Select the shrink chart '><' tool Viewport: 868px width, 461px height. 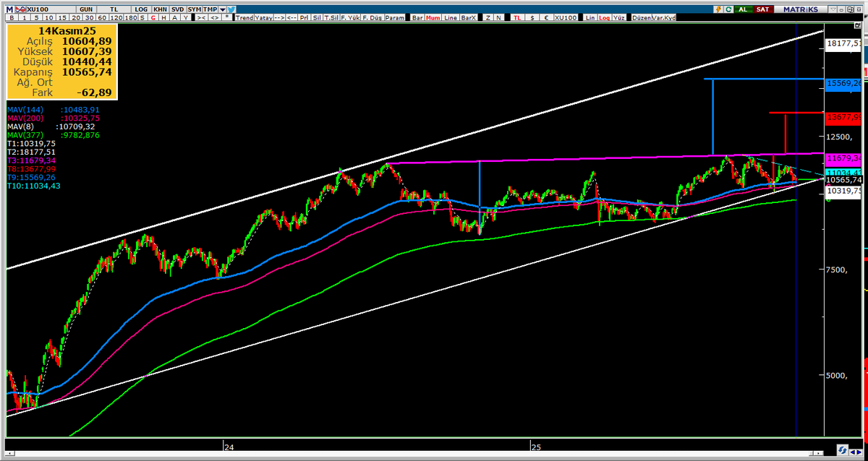coord(200,17)
